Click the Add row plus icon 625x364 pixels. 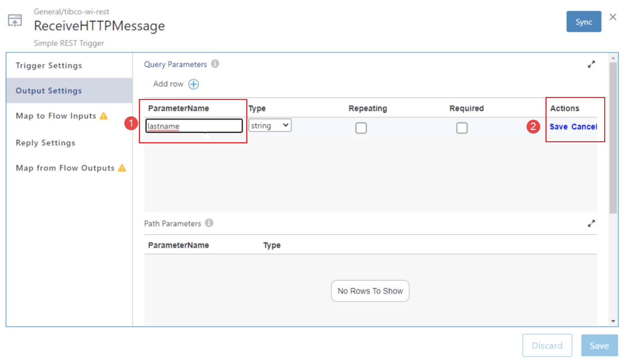click(x=194, y=84)
